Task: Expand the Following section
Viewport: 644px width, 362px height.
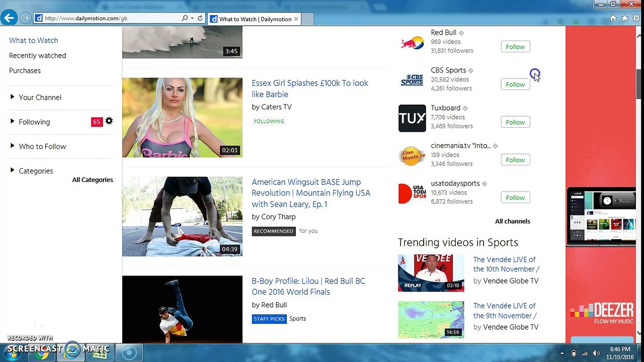Action: coord(30,122)
